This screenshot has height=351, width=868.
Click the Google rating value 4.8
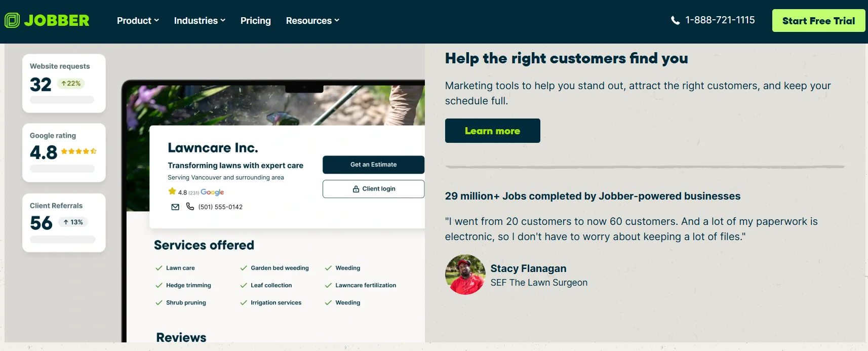pyautogui.click(x=44, y=152)
